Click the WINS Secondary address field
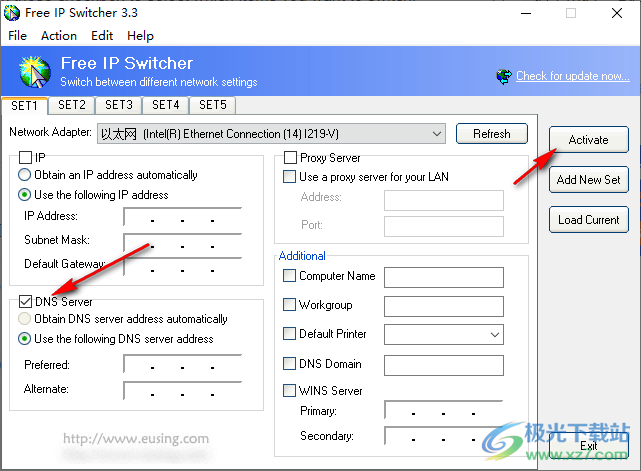 pyautogui.click(x=444, y=436)
